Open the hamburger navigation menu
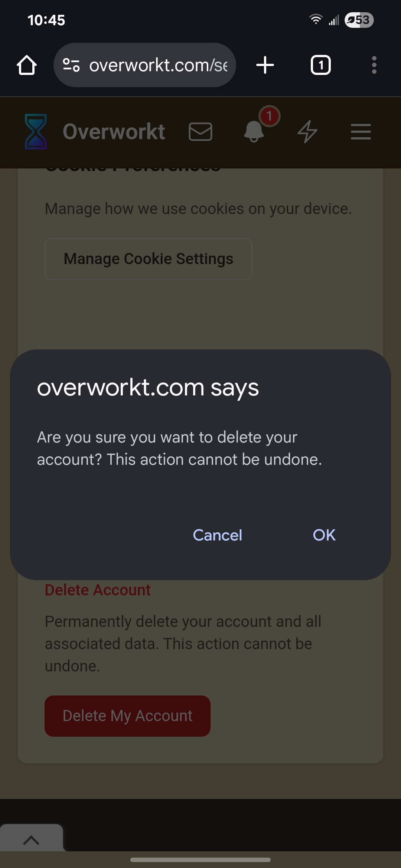Viewport: 401px width, 868px height. [x=361, y=132]
